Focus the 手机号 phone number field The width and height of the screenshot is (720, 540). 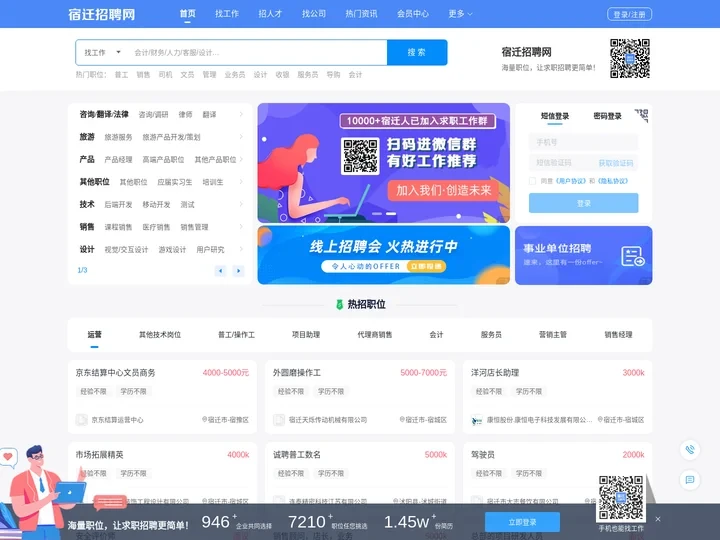click(x=583, y=142)
